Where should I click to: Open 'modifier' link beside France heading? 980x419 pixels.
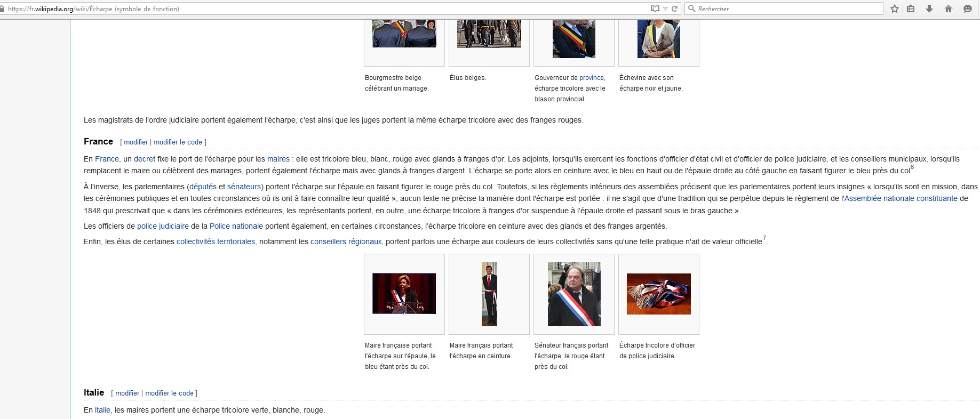pos(136,142)
